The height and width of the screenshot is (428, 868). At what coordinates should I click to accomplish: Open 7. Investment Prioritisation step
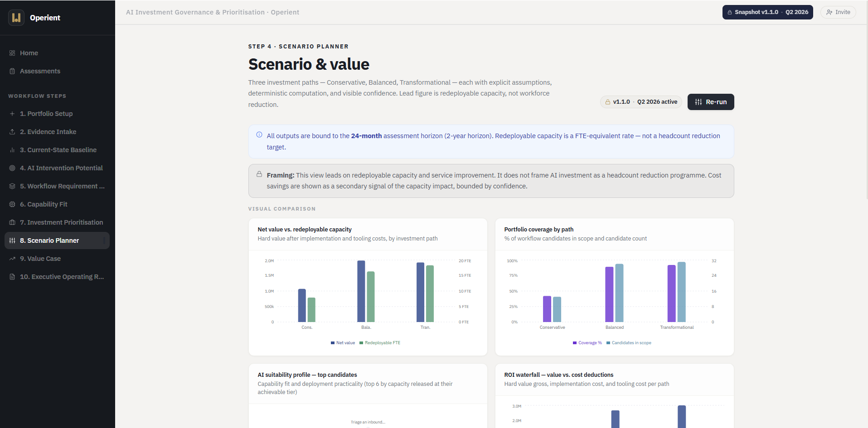(57, 222)
